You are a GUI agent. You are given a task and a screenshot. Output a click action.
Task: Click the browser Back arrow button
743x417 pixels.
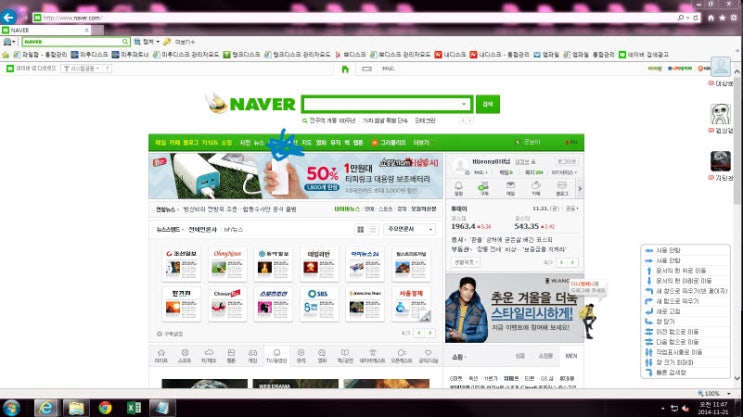click(9, 17)
